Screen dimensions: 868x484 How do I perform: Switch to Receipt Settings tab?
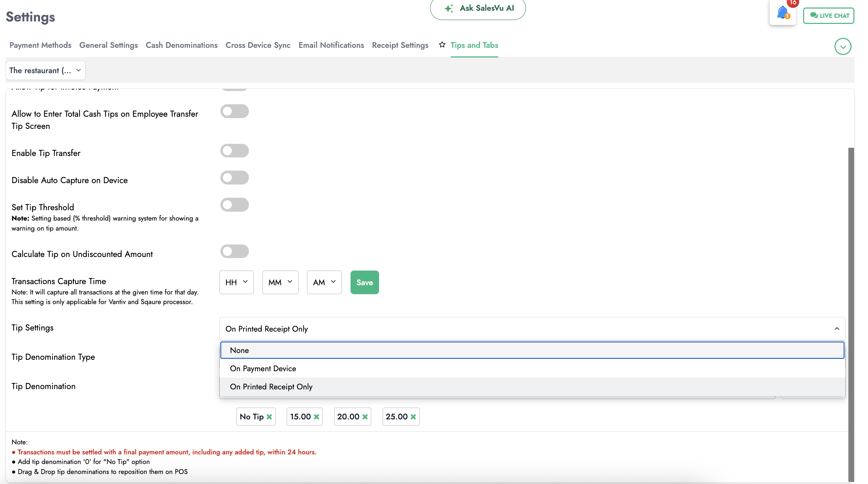400,45
